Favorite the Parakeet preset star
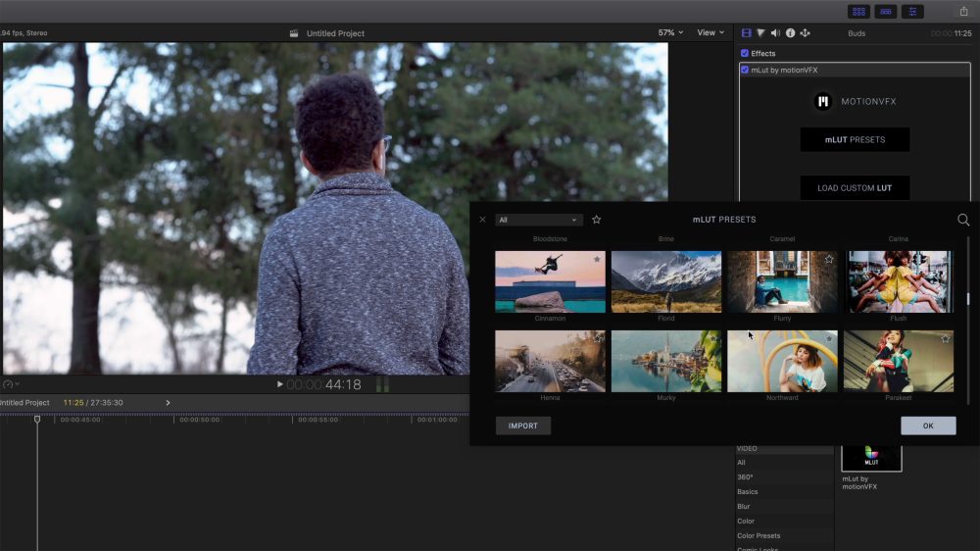This screenshot has width=980, height=551. [x=945, y=338]
